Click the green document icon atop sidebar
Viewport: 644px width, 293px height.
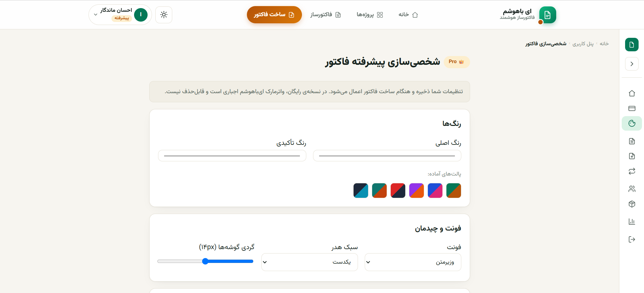click(x=632, y=45)
